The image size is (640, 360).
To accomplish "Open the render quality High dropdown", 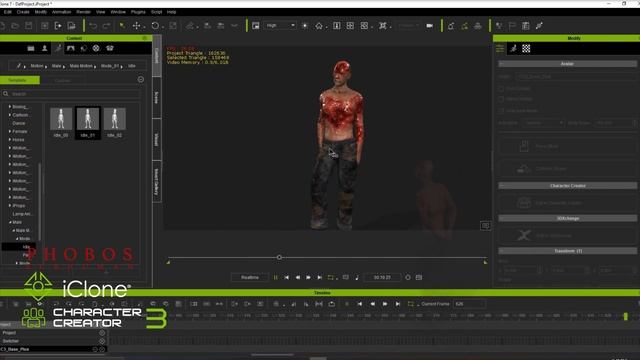I will 280,25.
